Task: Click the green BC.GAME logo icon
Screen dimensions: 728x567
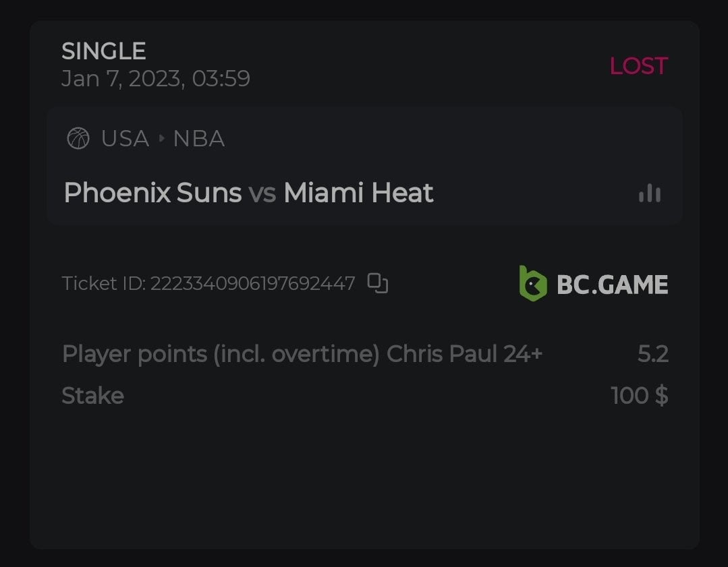Action: (x=532, y=283)
